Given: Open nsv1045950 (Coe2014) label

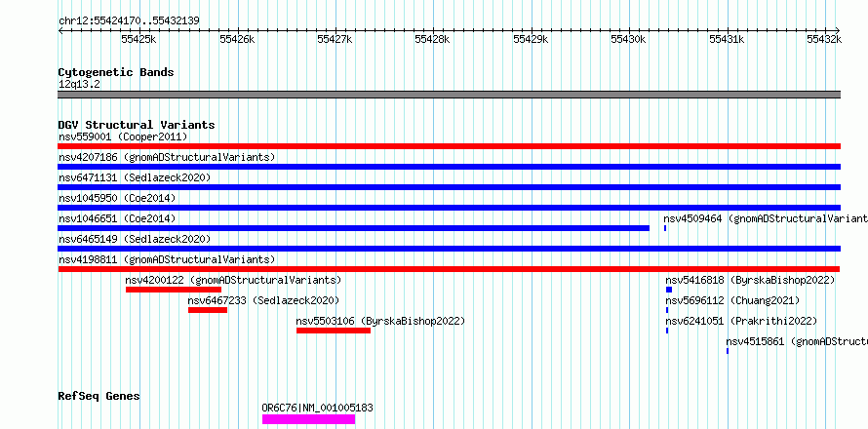Looking at the screenshot, I should [x=117, y=198].
